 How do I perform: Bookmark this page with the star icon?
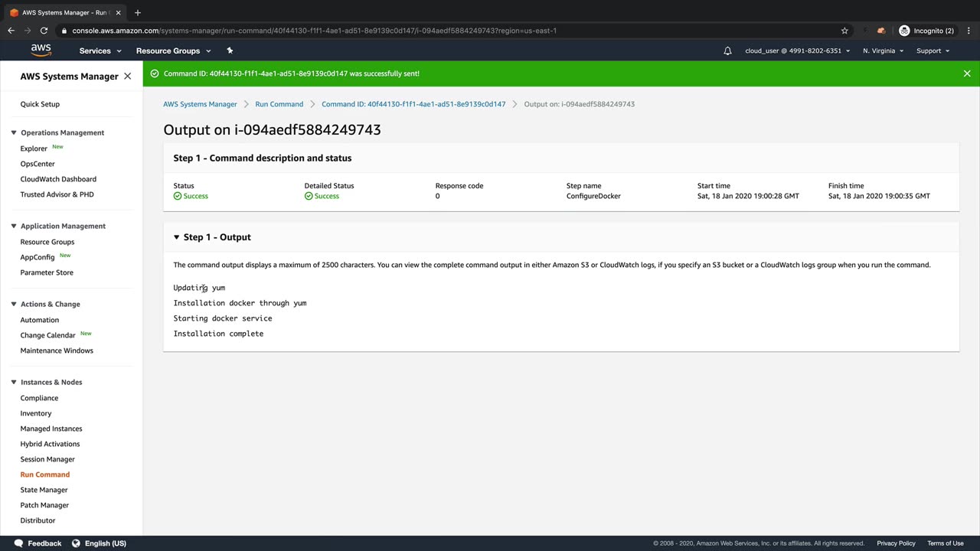point(844,31)
